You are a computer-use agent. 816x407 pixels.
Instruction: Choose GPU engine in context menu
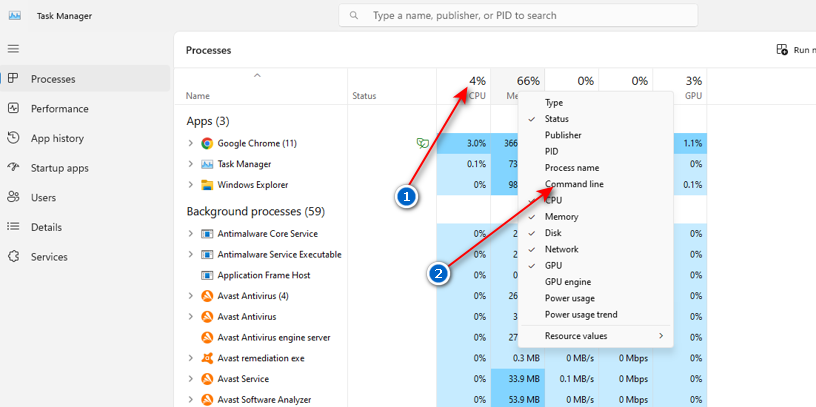595,282
